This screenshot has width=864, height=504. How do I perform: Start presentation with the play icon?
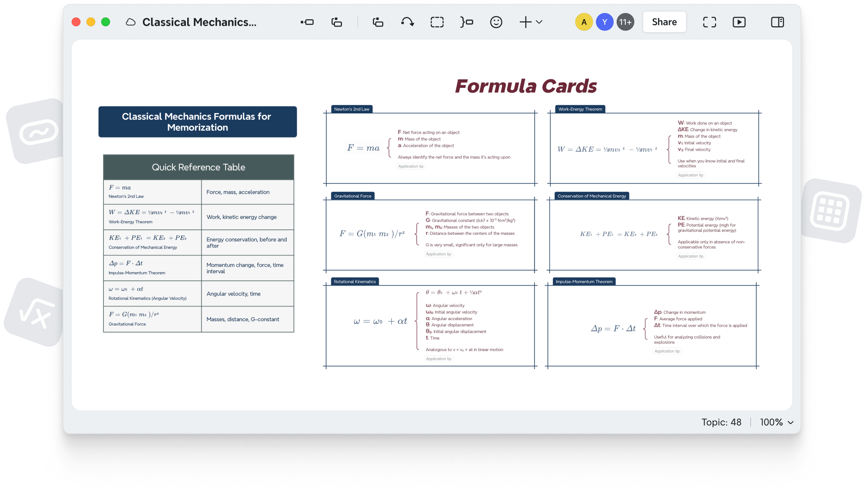(x=739, y=22)
